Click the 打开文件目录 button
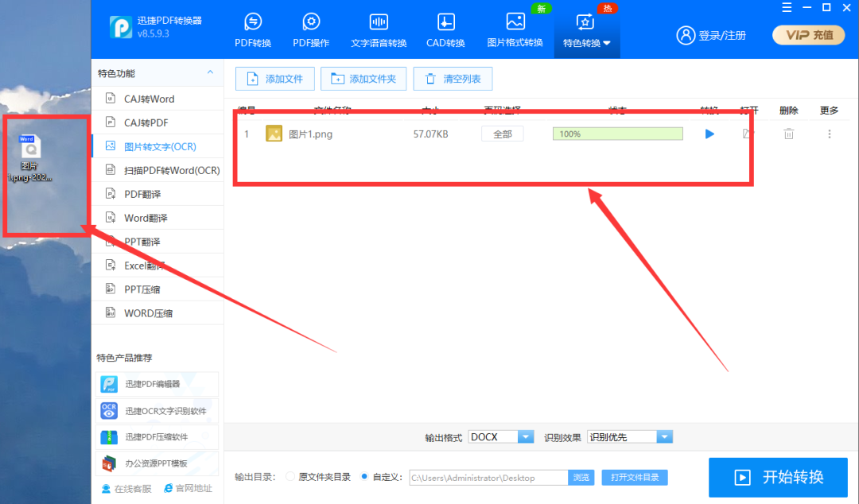 point(635,478)
